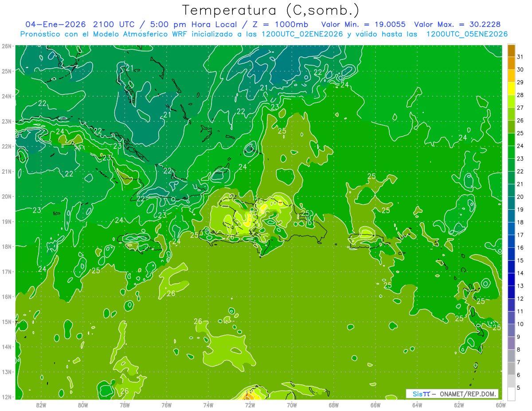
Task: Pick the lavender legend swatch between 8 and 9
Action: pyautogui.click(x=512, y=343)
